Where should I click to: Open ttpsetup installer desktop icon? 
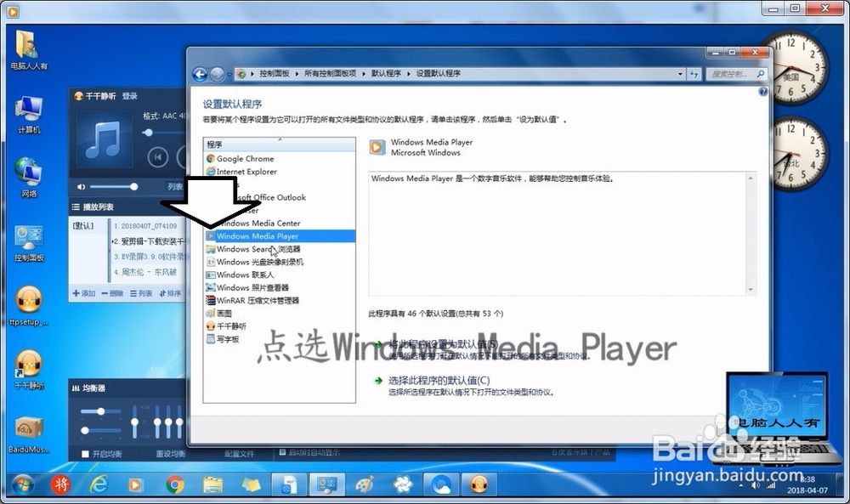click(x=29, y=306)
